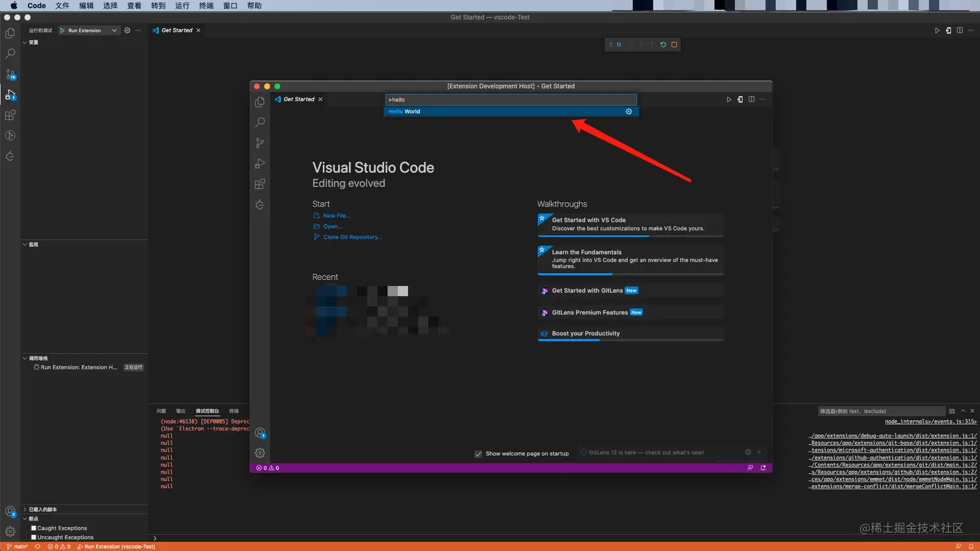Open Accounts icon in main window activity bar
980x551 pixels.
click(10, 511)
